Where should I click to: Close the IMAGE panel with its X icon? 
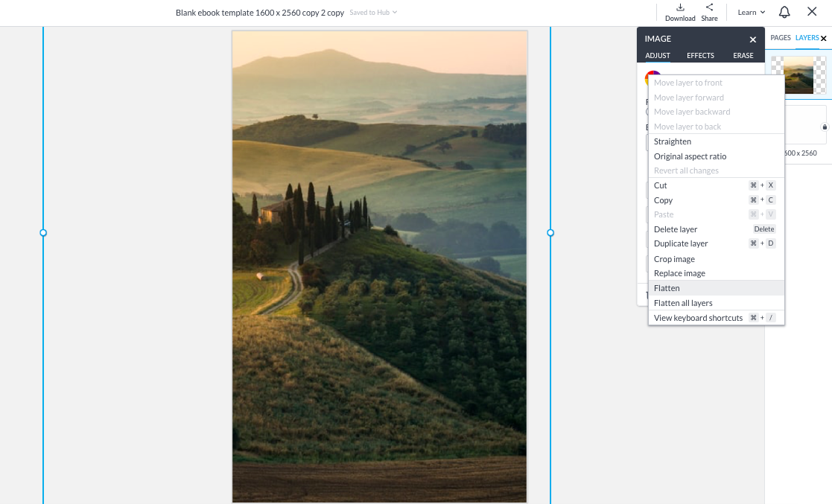click(x=752, y=39)
